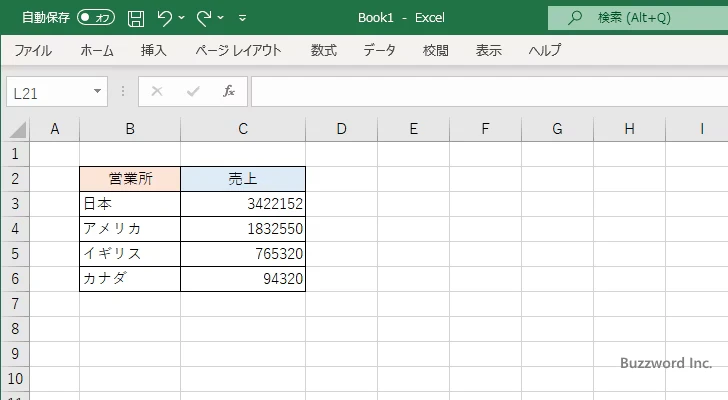Image resolution: width=728 pixels, height=400 pixels.
Task: Open the ヘルプ tab
Action: [x=545, y=50]
